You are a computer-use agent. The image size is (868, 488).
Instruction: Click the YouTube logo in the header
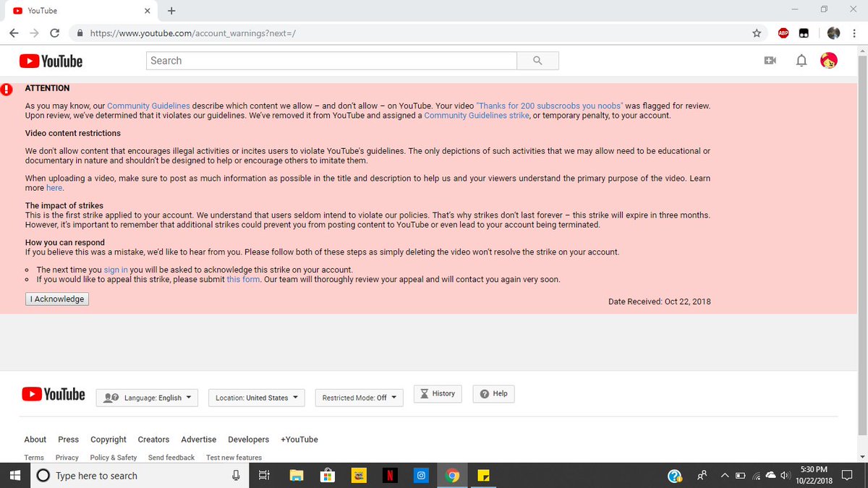[51, 61]
